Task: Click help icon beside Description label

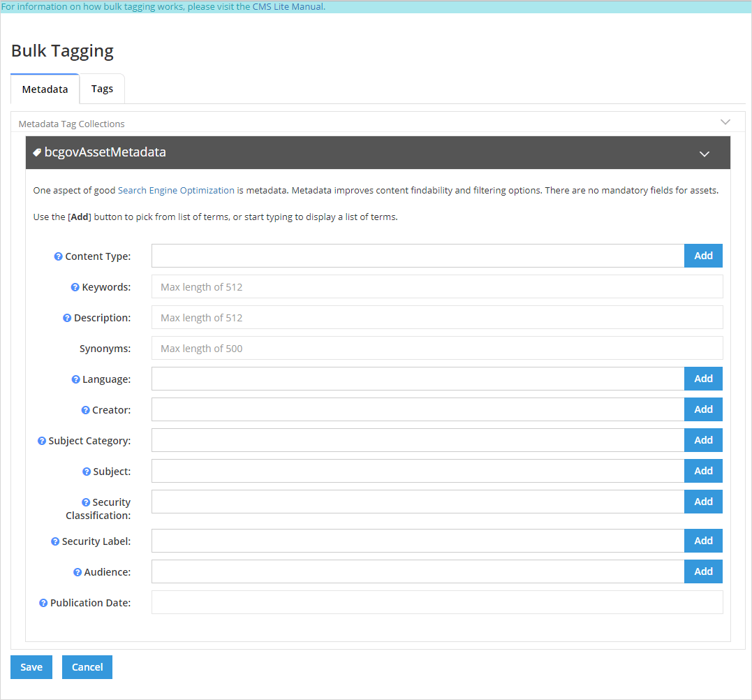Action: [x=67, y=318]
